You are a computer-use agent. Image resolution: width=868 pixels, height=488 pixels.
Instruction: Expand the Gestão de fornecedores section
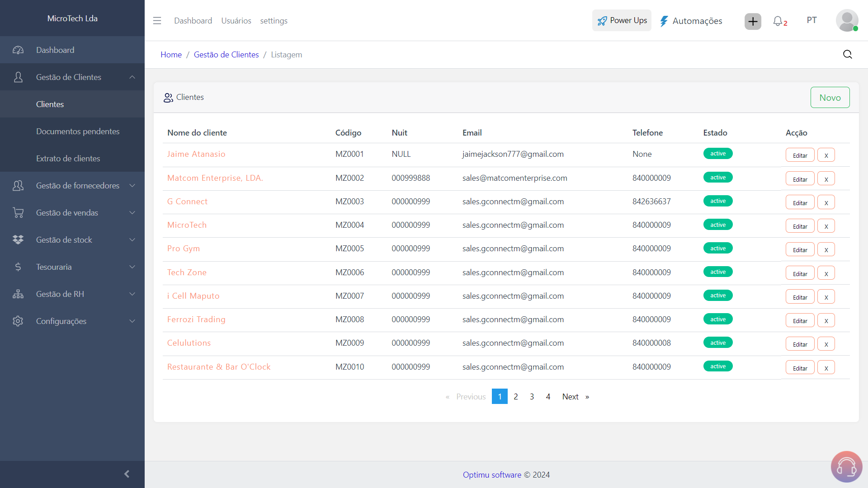132,185
